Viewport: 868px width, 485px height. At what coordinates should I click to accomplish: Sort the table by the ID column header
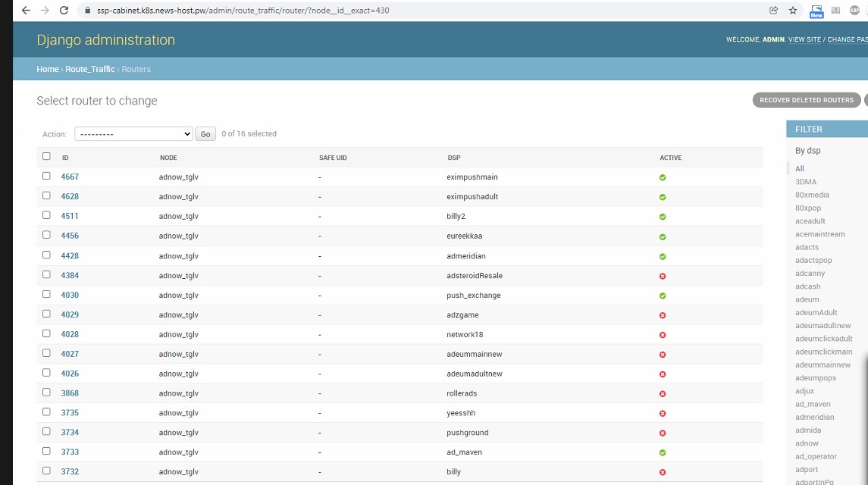pyautogui.click(x=65, y=158)
